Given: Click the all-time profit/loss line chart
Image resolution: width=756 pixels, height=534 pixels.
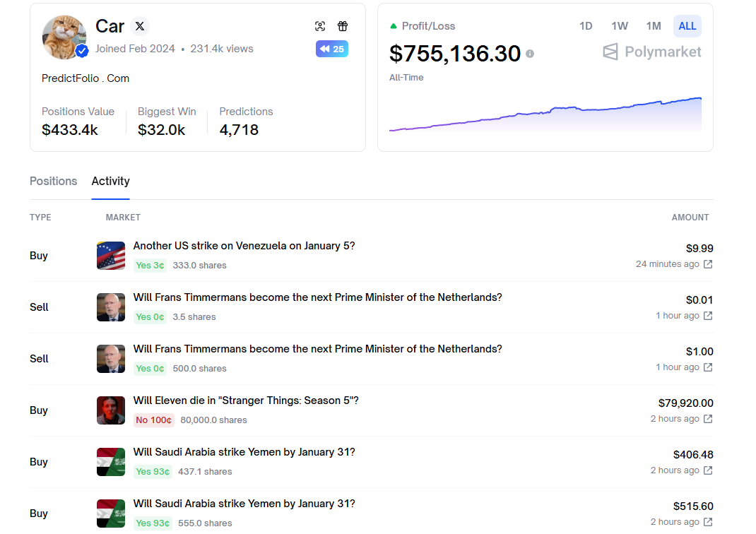Looking at the screenshot, I should point(545,115).
